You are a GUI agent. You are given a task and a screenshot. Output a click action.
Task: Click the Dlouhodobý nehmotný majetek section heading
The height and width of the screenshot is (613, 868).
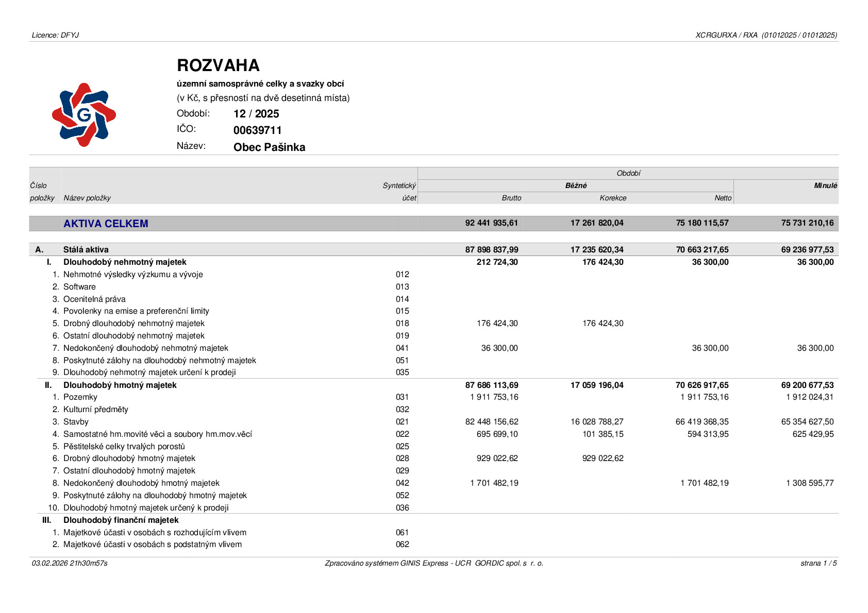tap(125, 262)
